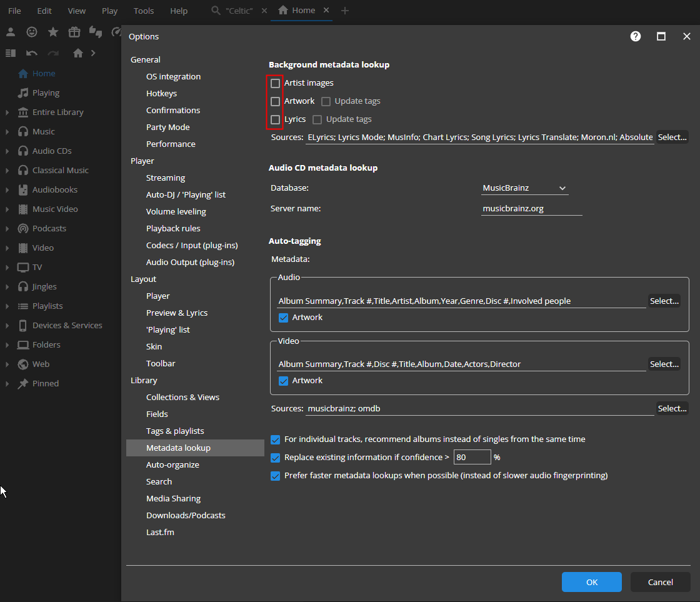Image resolution: width=700 pixels, height=602 pixels.
Task: Click the search magnifier icon on the Celtic tab
Action: (x=216, y=10)
